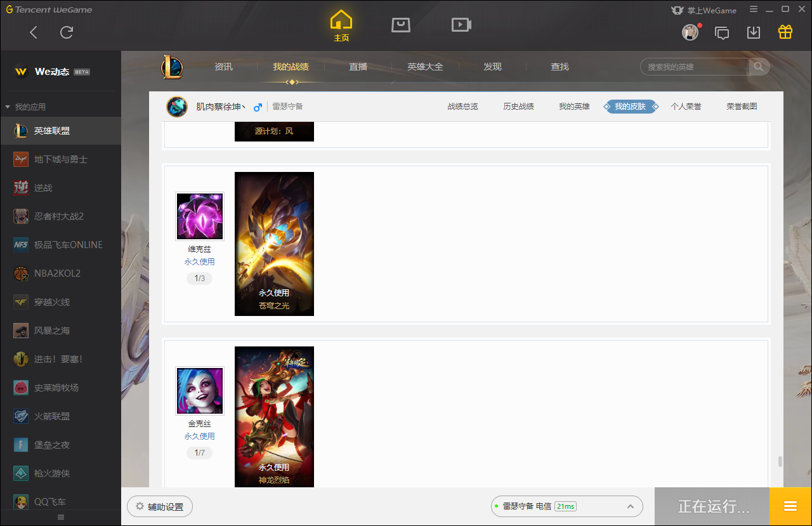Click the skin list vertical scrollbar
812x526 pixels.
pos(780,462)
